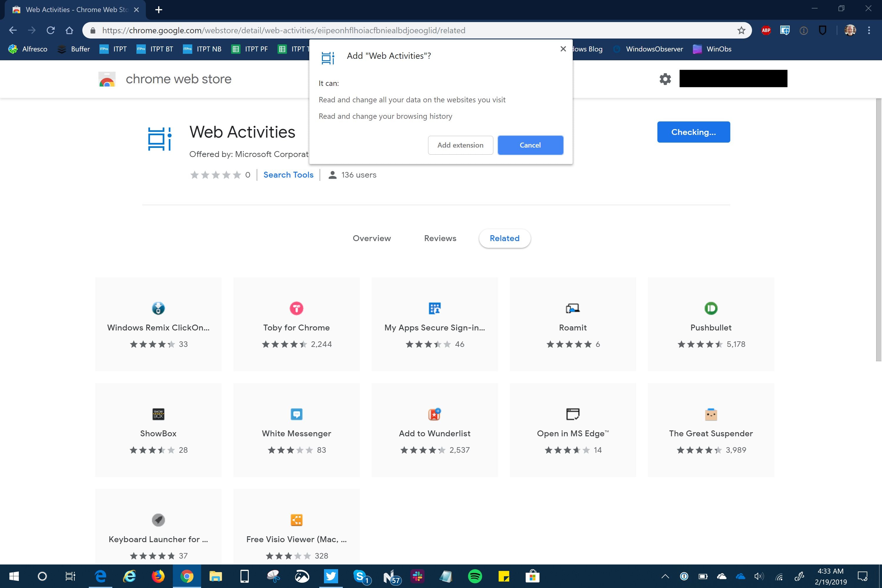This screenshot has height=588, width=882.
Task: Click the Adblock Plus extension icon
Action: point(766,30)
